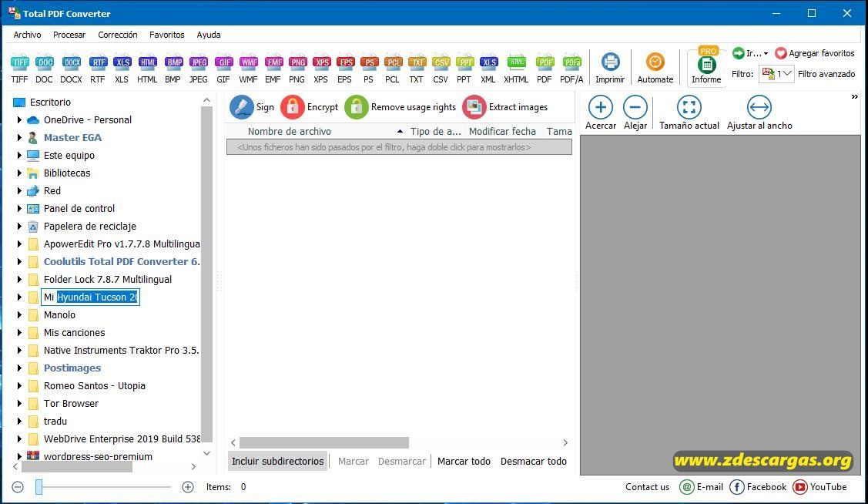Sort by Nombre de archivo column

(x=290, y=131)
